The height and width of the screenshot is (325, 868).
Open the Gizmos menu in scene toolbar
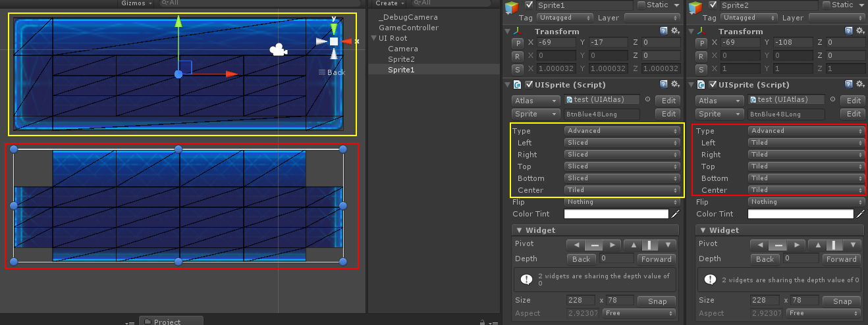pyautogui.click(x=136, y=3)
